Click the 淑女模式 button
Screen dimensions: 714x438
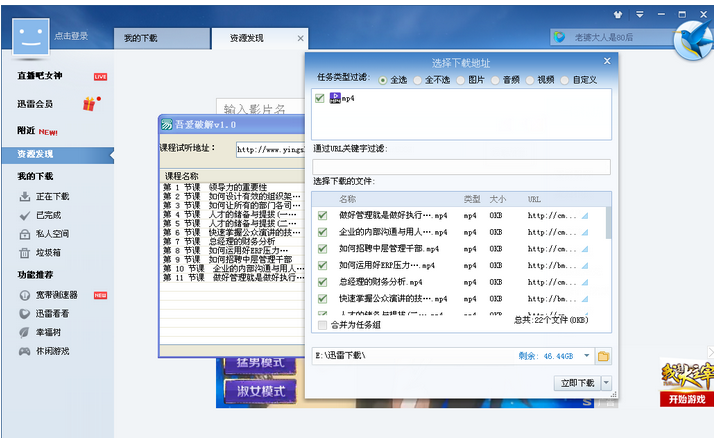point(260,391)
